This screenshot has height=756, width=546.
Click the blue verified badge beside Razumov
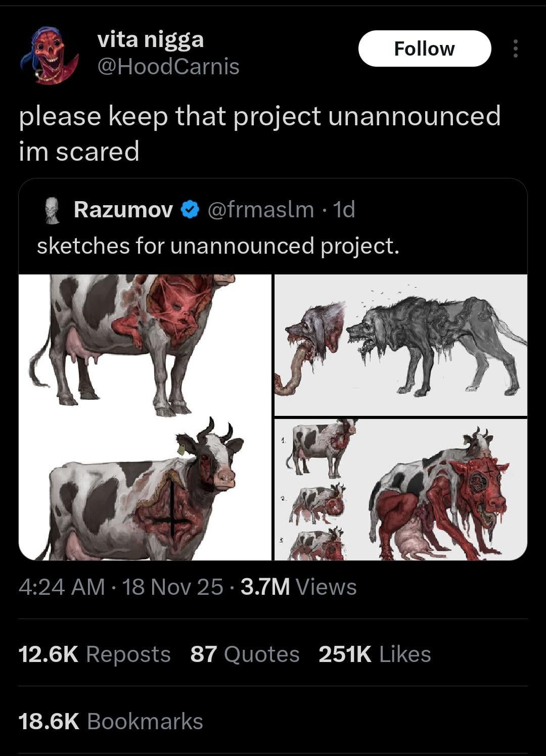coord(190,210)
